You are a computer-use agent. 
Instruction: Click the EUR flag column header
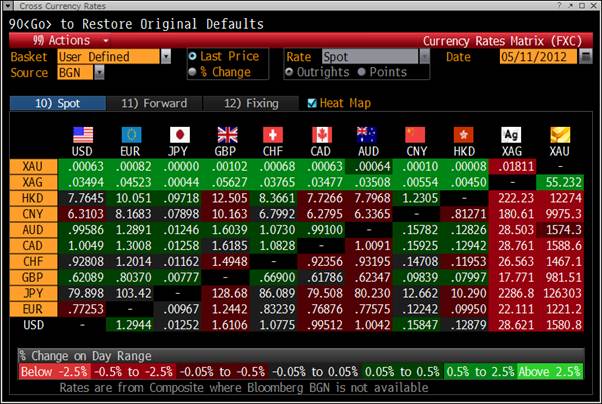tap(130, 134)
